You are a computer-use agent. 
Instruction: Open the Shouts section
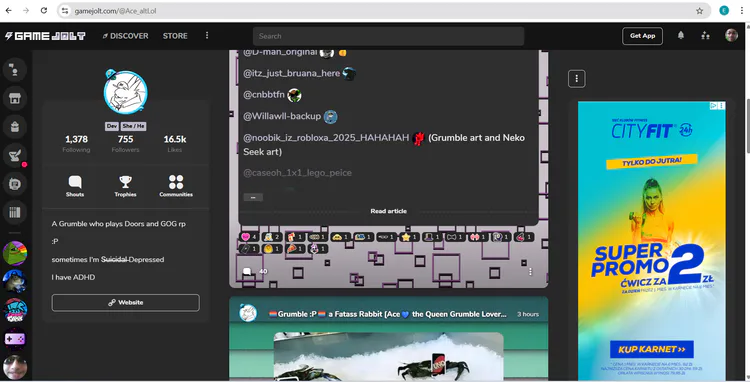[75, 186]
